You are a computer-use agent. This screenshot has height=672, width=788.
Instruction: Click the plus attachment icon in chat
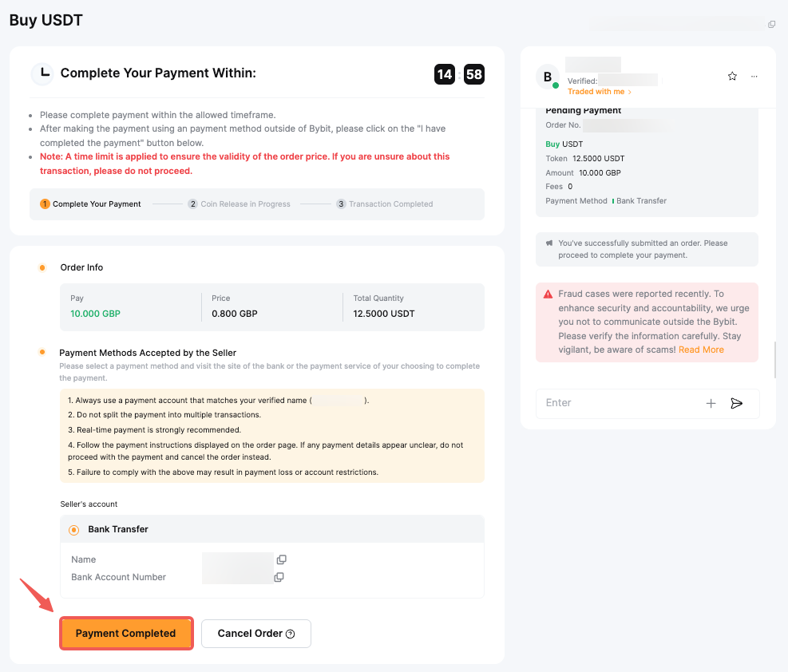pos(711,403)
